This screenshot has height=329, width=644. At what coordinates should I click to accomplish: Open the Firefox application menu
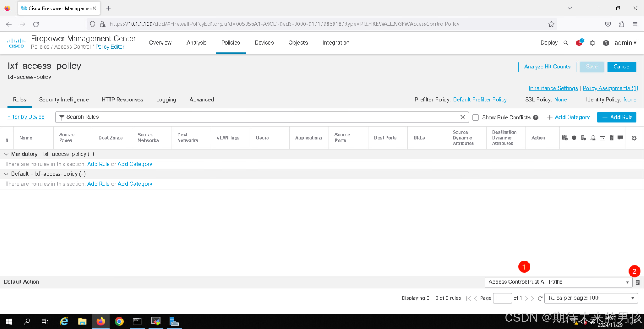tap(635, 24)
